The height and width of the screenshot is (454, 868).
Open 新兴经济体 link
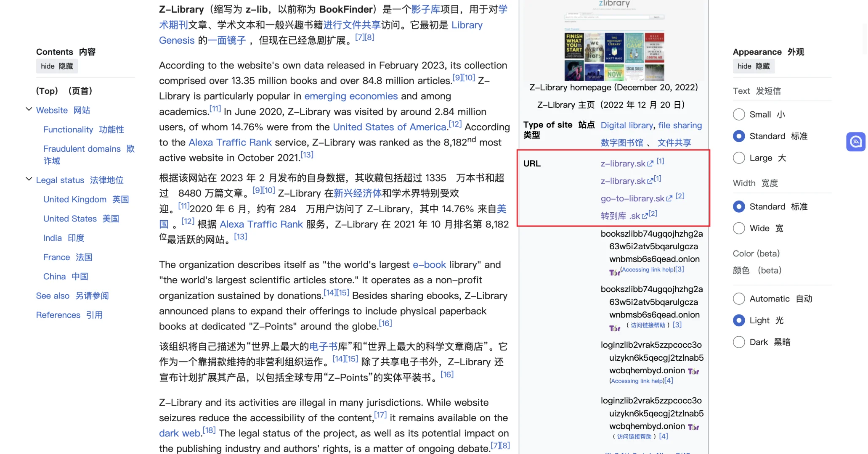(358, 193)
